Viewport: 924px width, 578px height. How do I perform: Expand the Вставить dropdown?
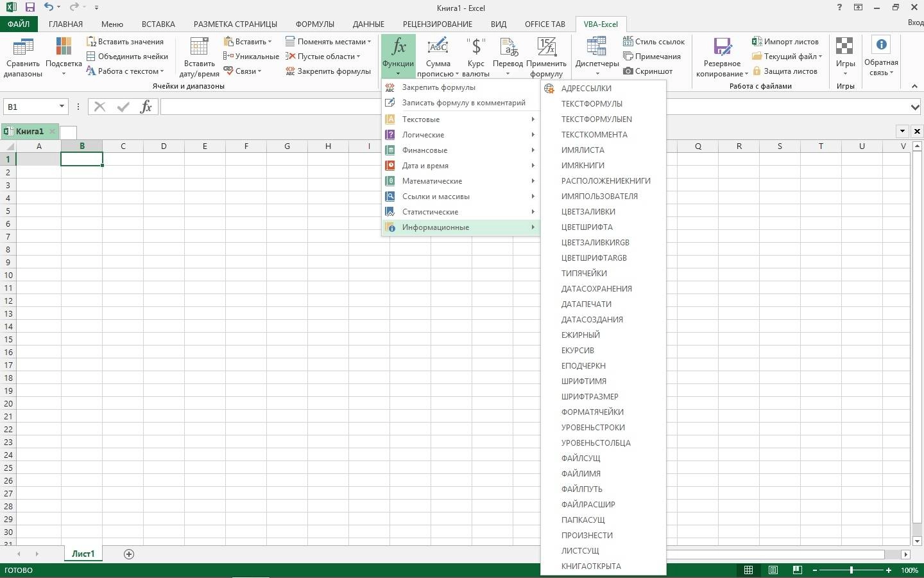point(248,42)
